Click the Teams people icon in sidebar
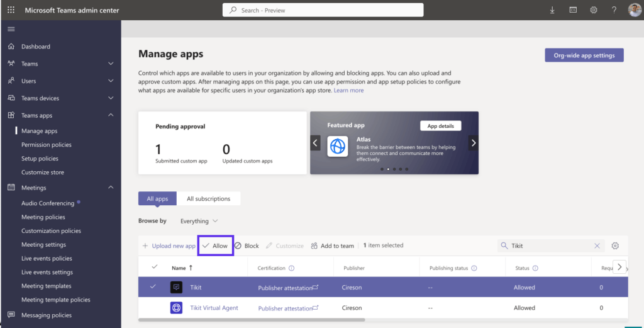The height and width of the screenshot is (328, 644). pos(11,64)
